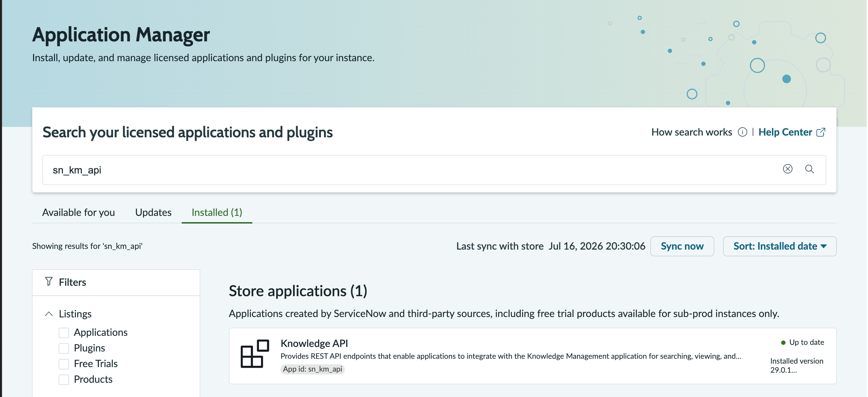Viewport: 868px width, 397px height.
Task: Click the Up to date status
Action: [x=803, y=342]
